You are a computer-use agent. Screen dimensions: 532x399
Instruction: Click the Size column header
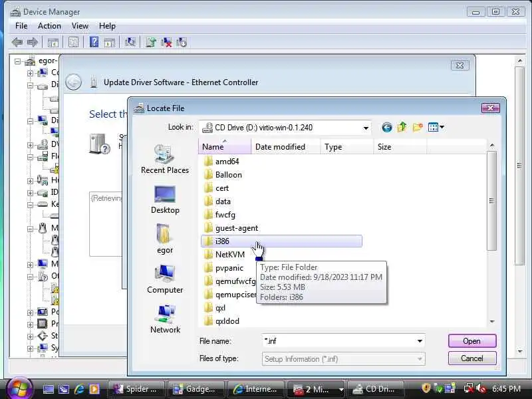pos(400,146)
